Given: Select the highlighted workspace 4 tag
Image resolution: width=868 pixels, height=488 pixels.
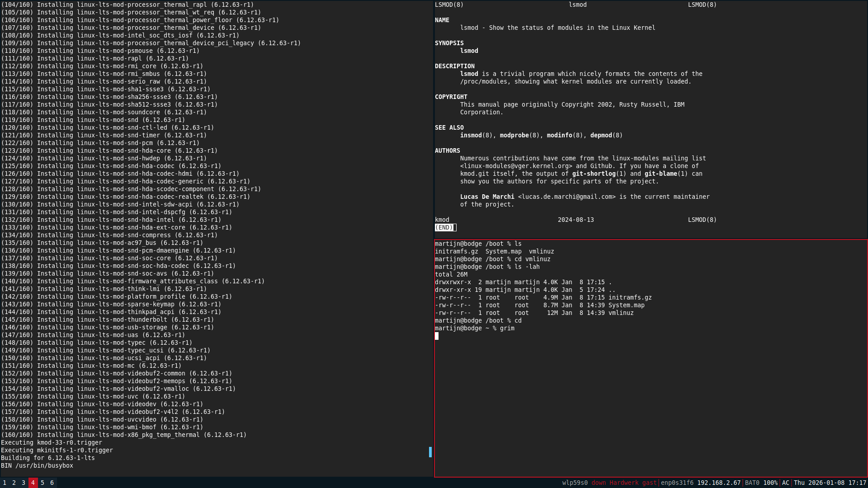Looking at the screenshot, I should (33, 483).
